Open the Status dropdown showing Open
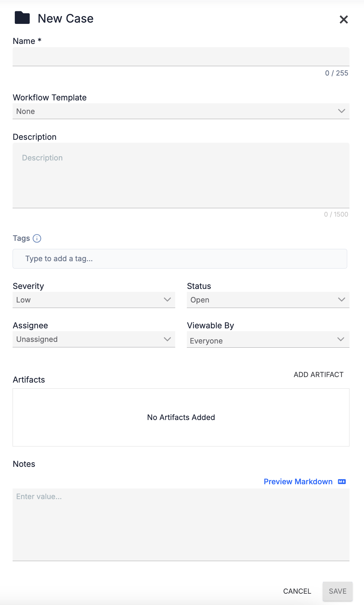The image size is (364, 605). pyautogui.click(x=268, y=300)
